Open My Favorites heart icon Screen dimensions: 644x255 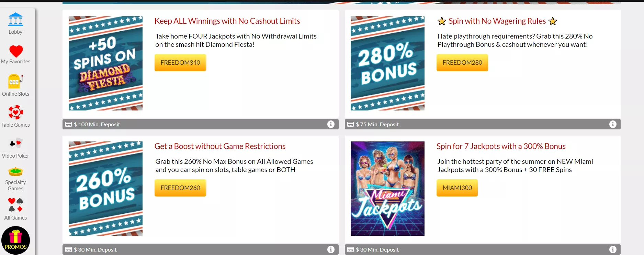(x=16, y=54)
